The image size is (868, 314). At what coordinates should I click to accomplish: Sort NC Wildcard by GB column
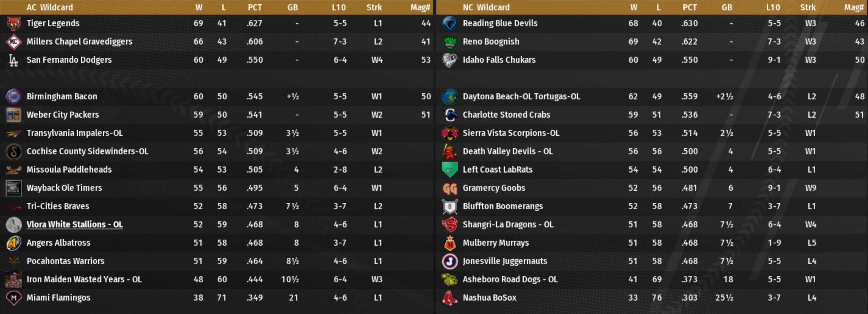tap(727, 7)
